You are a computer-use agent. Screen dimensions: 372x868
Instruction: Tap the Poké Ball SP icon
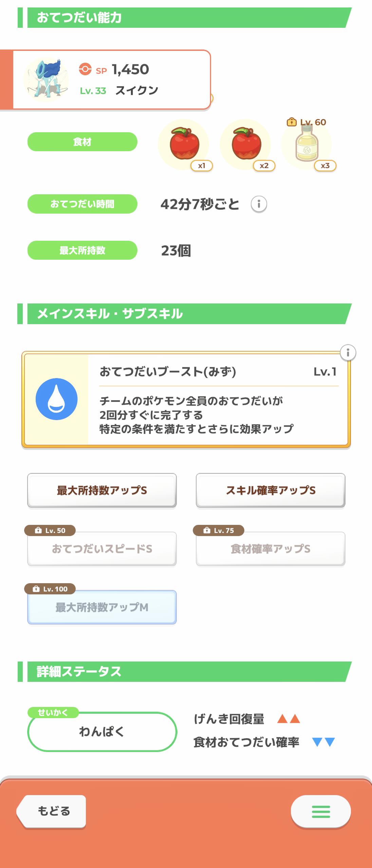[x=85, y=70]
